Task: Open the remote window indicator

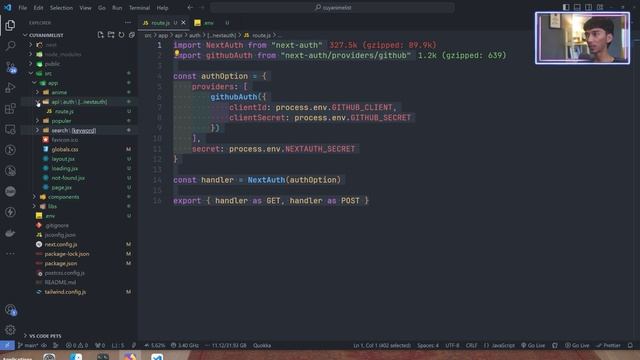Action: (x=7, y=345)
